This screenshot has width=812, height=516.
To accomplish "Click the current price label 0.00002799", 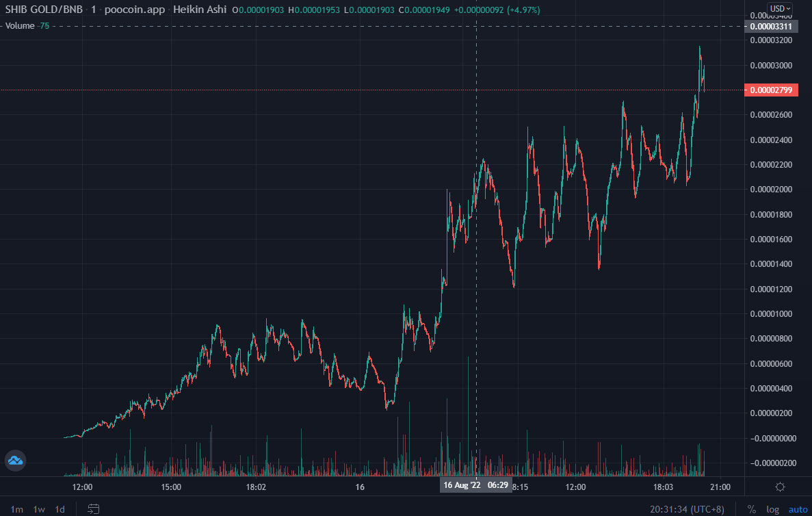I will click(x=771, y=90).
